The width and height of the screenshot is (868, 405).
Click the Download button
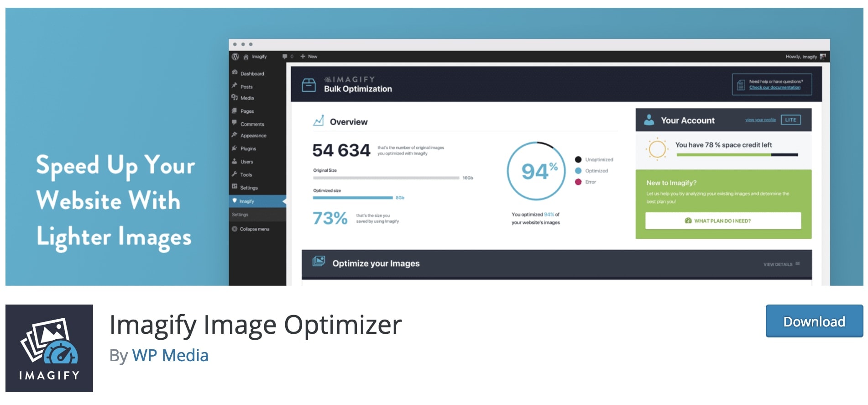814,321
